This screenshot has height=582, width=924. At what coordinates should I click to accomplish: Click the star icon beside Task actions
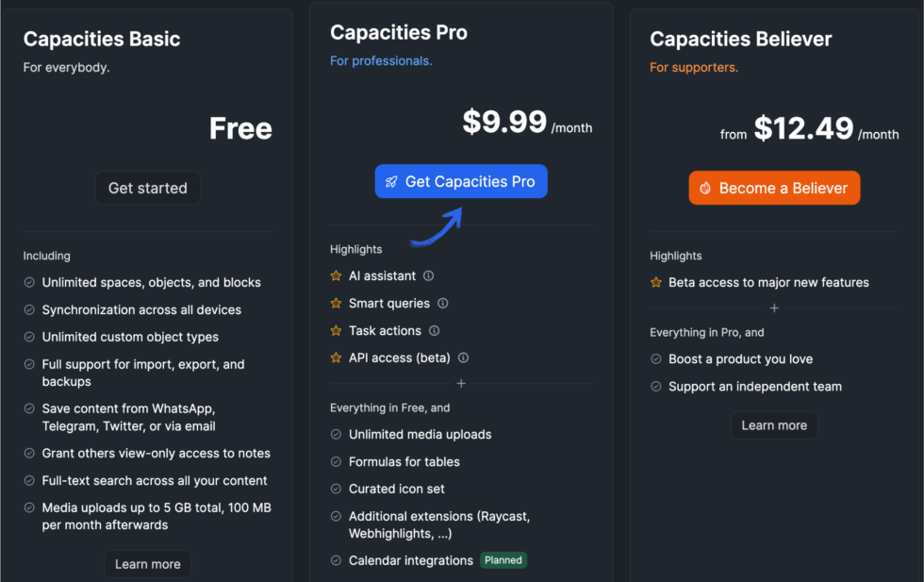tap(336, 330)
